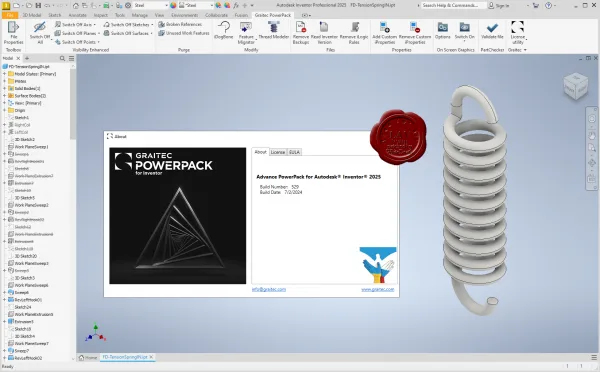Viewport: 600px width, 372px height.
Task: Select the 3D Sketch2 tree item
Action: (24, 139)
